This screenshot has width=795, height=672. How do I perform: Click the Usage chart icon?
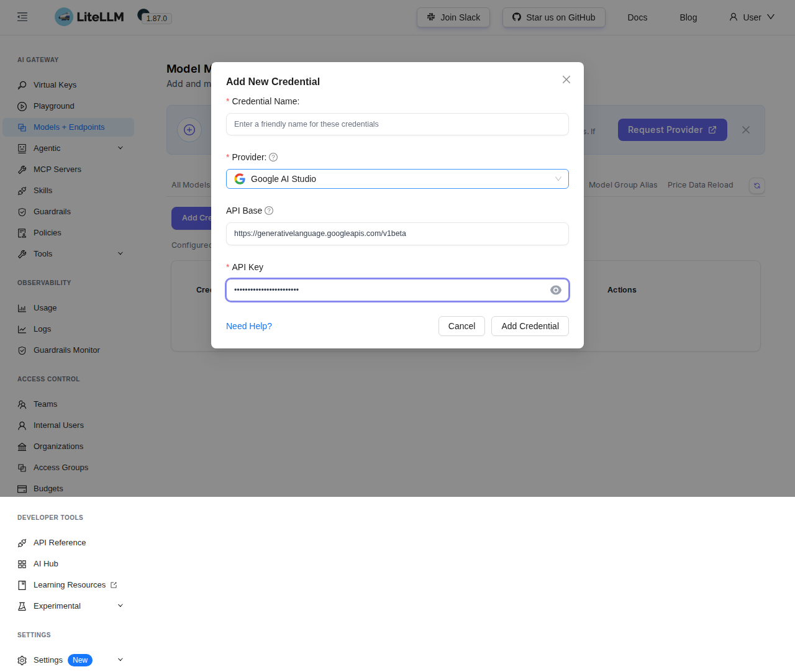(x=22, y=308)
